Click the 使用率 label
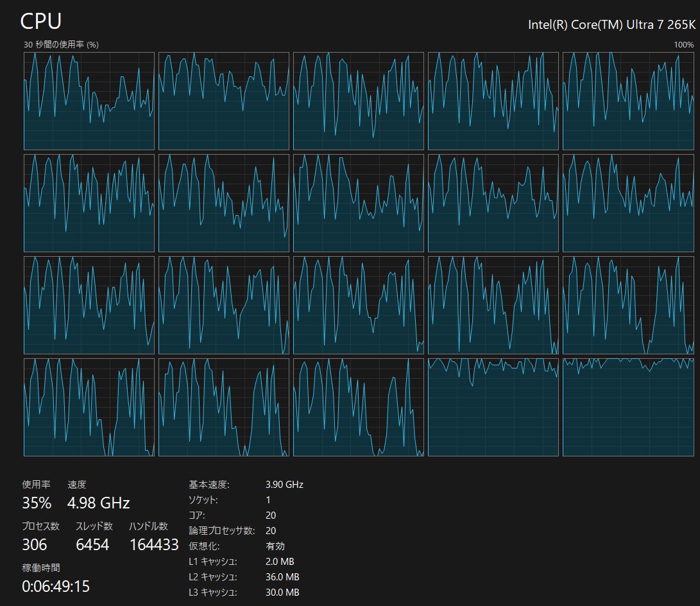Image resolution: width=700 pixels, height=606 pixels. pyautogui.click(x=36, y=485)
